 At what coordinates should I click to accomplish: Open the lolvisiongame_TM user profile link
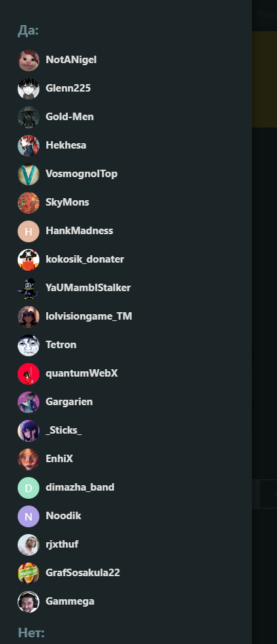tap(89, 316)
